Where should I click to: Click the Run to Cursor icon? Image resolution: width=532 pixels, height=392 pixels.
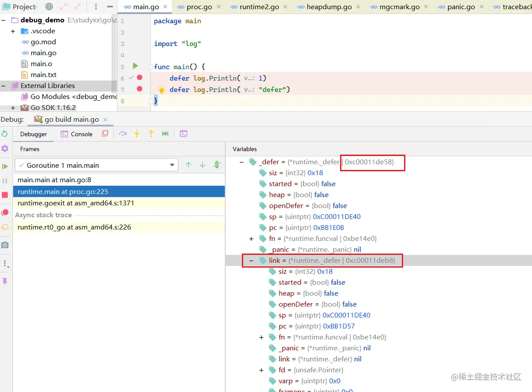(165, 134)
